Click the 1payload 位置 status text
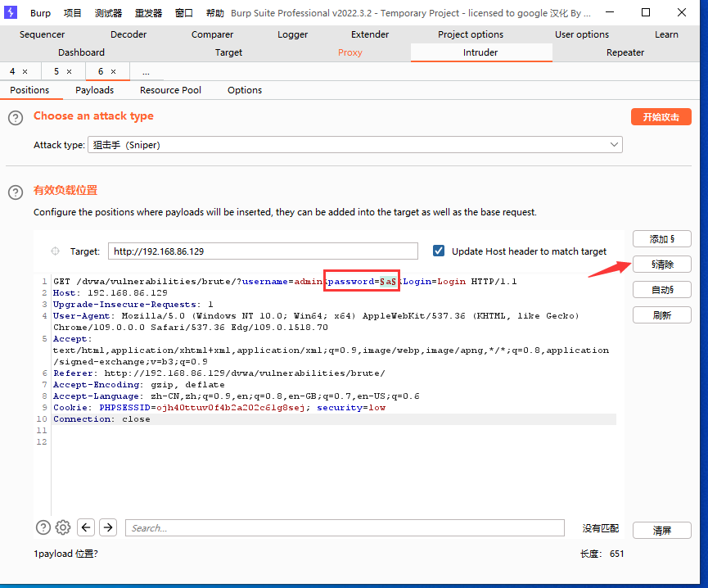Image resolution: width=708 pixels, height=588 pixels. (66, 554)
